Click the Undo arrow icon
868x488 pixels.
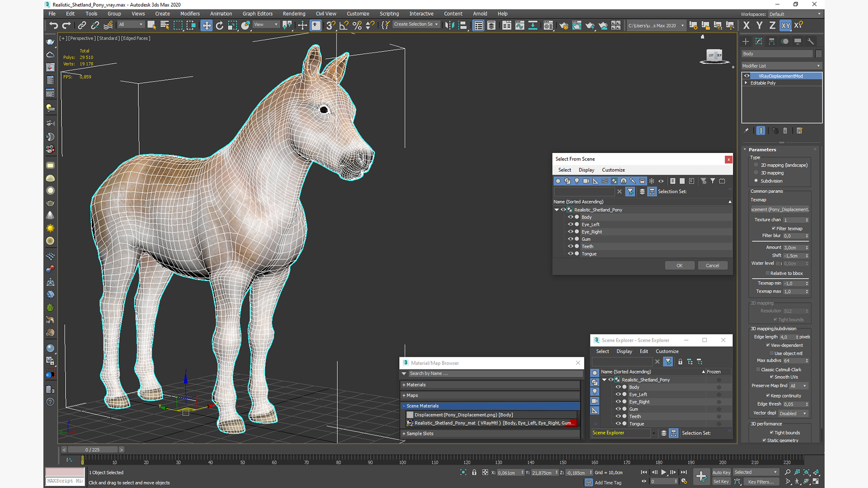click(x=54, y=25)
